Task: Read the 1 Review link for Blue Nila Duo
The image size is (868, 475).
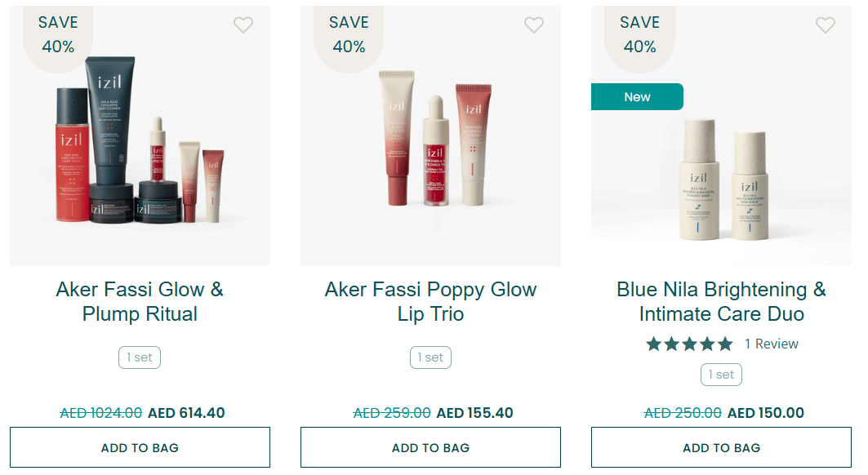Action: click(x=771, y=344)
